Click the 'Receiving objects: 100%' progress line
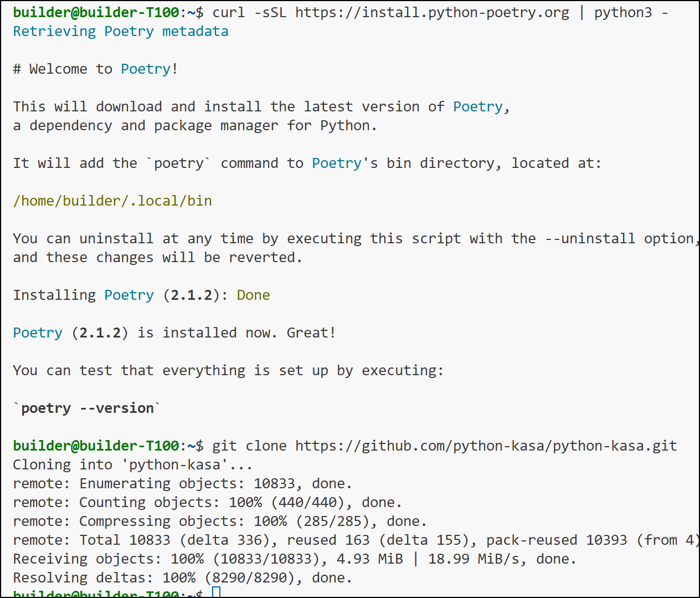The image size is (700, 598). [295, 559]
